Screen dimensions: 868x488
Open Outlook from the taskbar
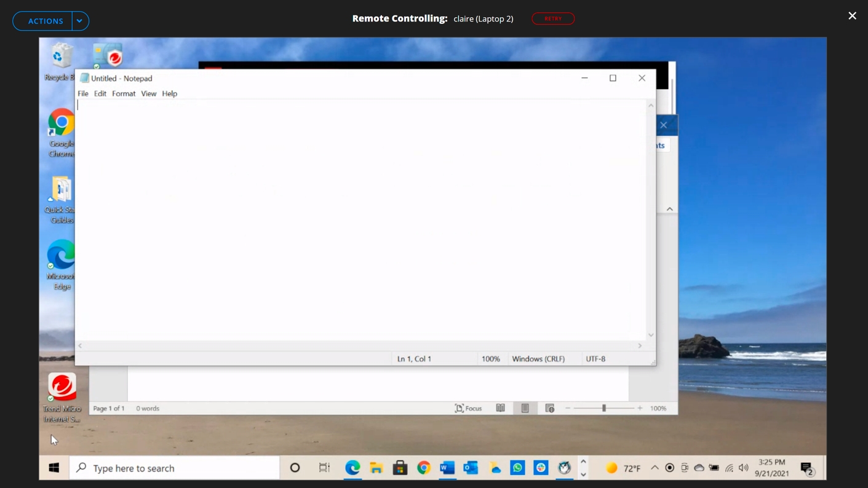coord(471,468)
